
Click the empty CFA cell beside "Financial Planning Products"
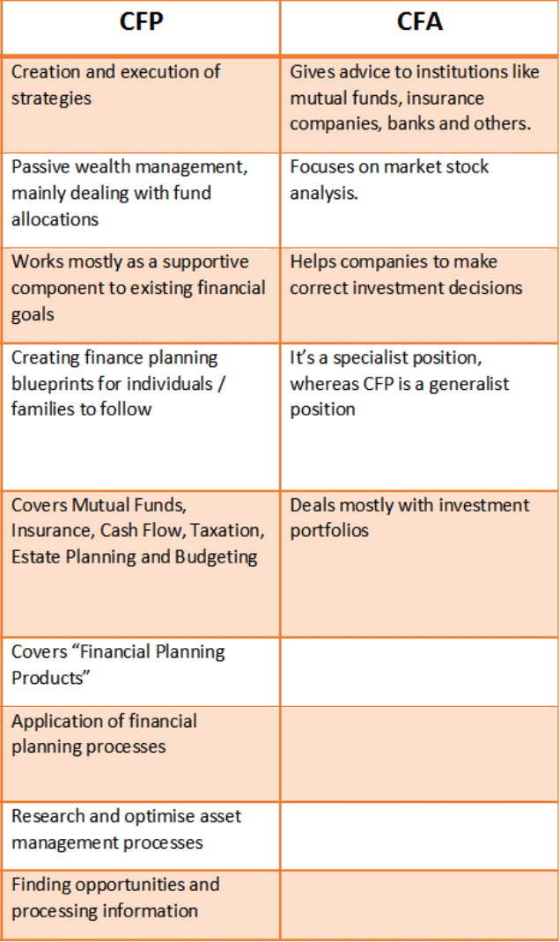419,671
